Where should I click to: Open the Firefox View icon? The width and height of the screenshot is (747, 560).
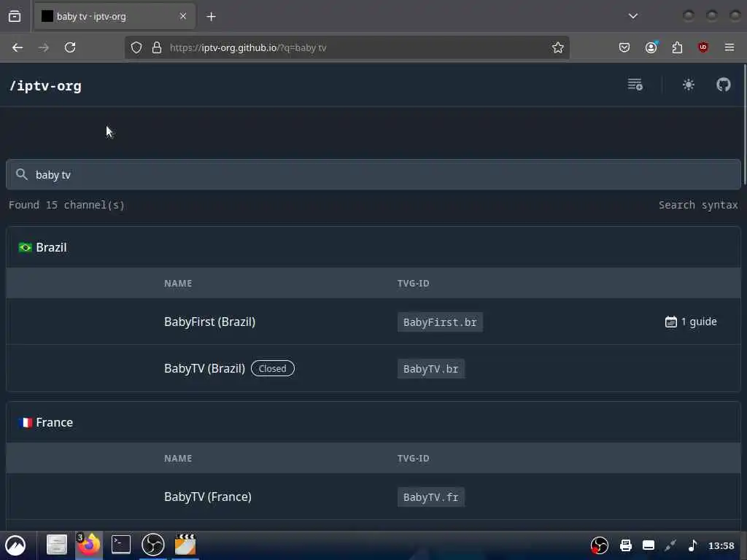tap(15, 16)
